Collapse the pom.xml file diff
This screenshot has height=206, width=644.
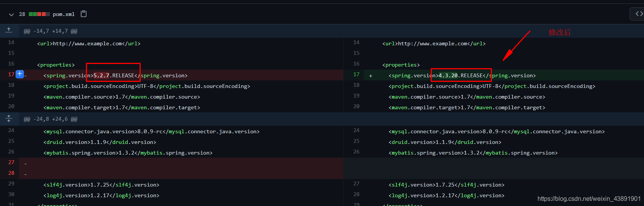[x=11, y=14]
